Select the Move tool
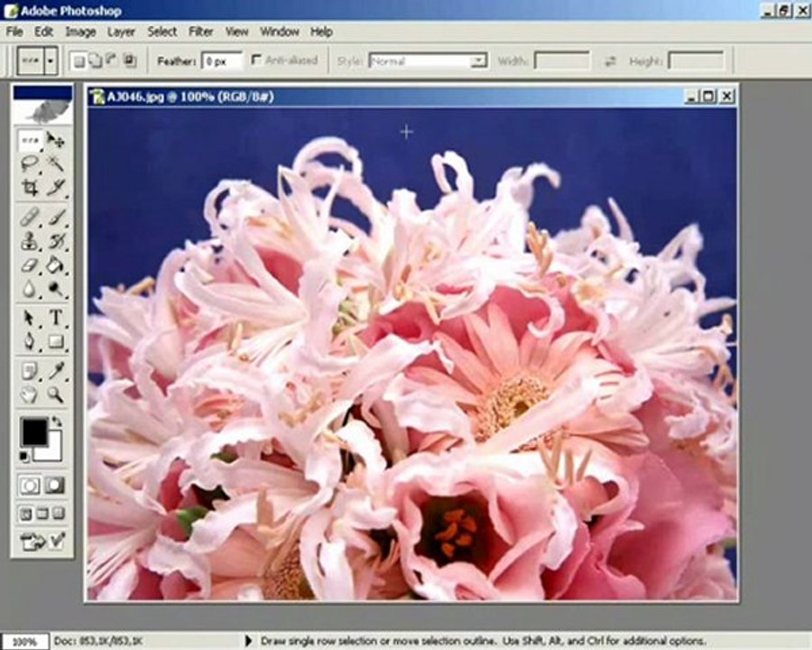This screenshot has height=650, width=812. [x=56, y=140]
